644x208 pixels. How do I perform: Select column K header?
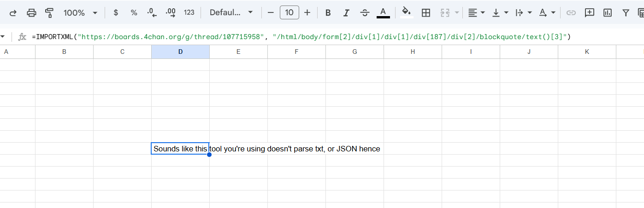pos(587,52)
